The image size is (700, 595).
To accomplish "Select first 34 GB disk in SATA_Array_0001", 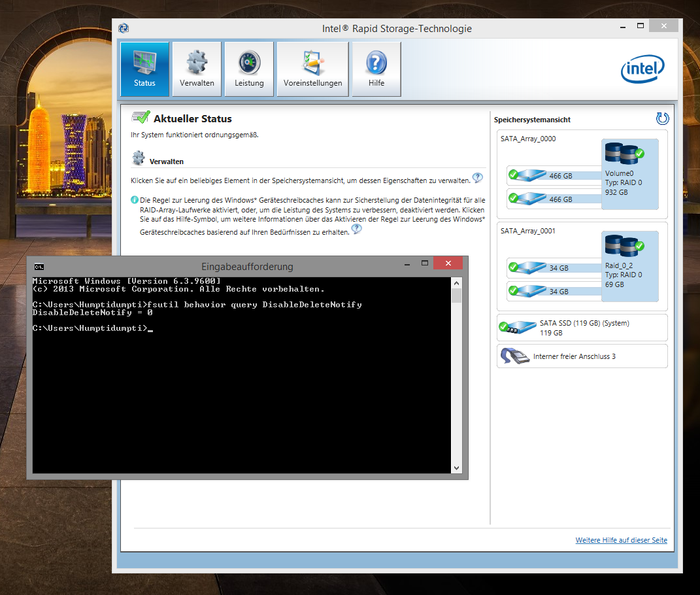I will [554, 267].
